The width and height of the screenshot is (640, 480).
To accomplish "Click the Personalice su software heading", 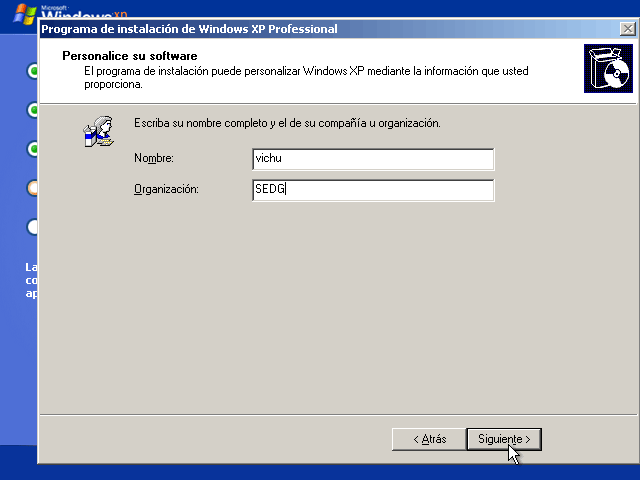I will [x=129, y=56].
